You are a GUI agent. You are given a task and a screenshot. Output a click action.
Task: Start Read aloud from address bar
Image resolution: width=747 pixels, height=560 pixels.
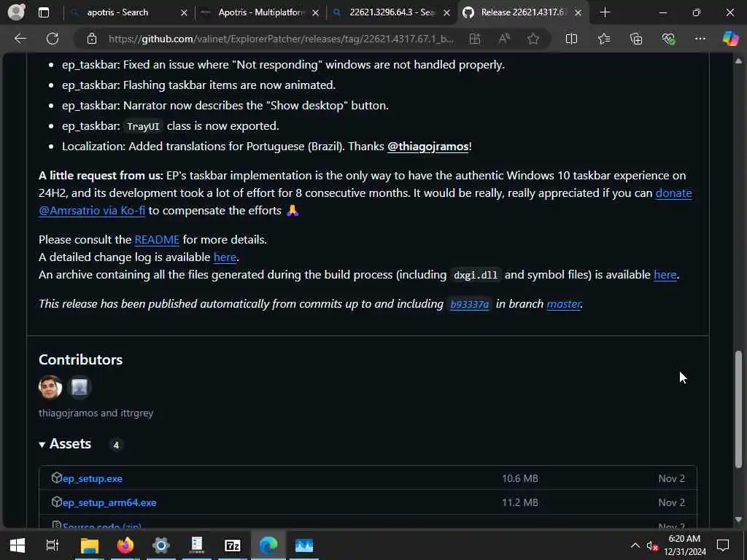(503, 39)
